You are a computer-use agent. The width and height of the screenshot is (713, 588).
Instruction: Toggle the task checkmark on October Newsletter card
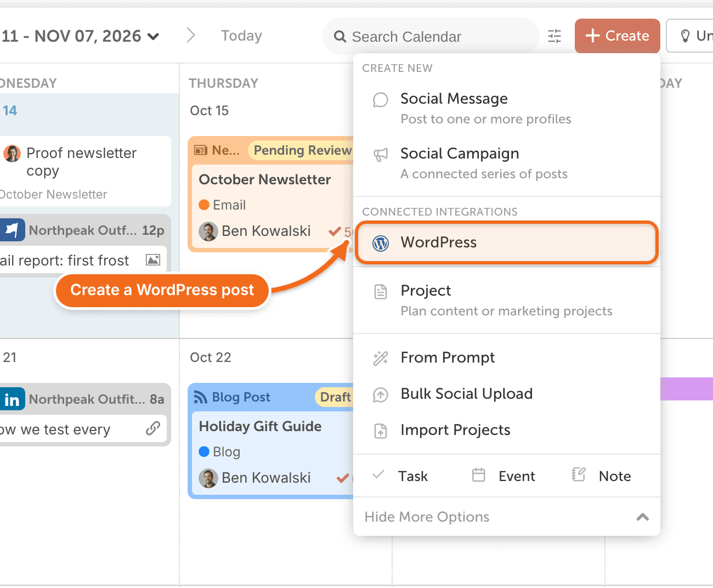pos(335,231)
